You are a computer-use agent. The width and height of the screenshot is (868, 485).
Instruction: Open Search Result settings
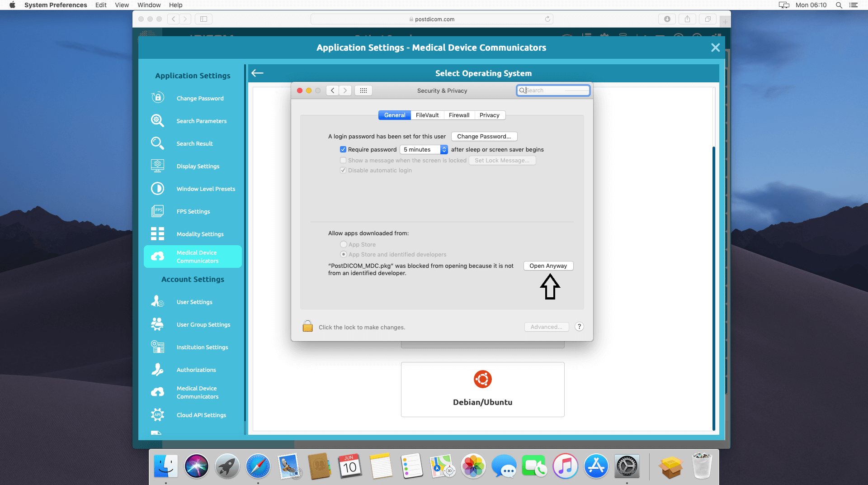[x=193, y=143]
